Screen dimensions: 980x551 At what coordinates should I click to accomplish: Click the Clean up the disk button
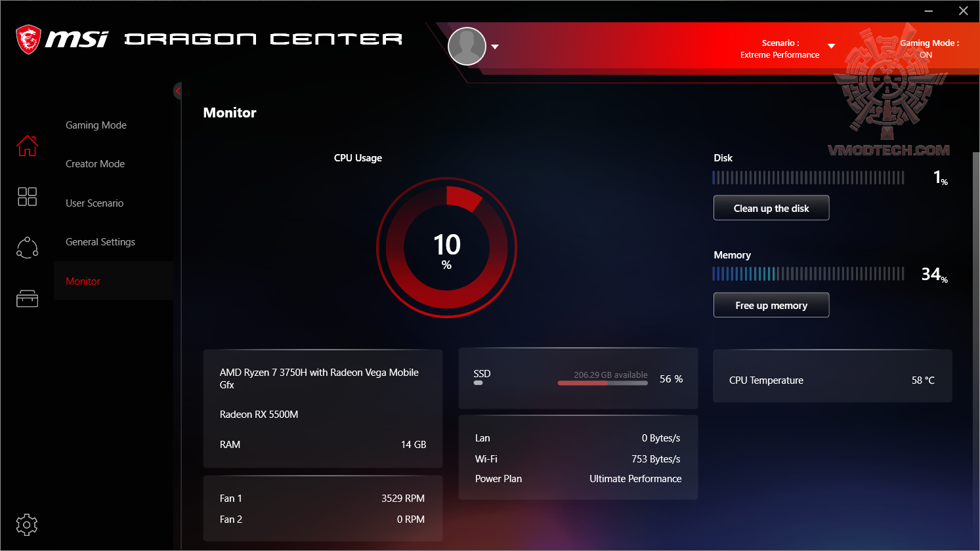(x=771, y=208)
